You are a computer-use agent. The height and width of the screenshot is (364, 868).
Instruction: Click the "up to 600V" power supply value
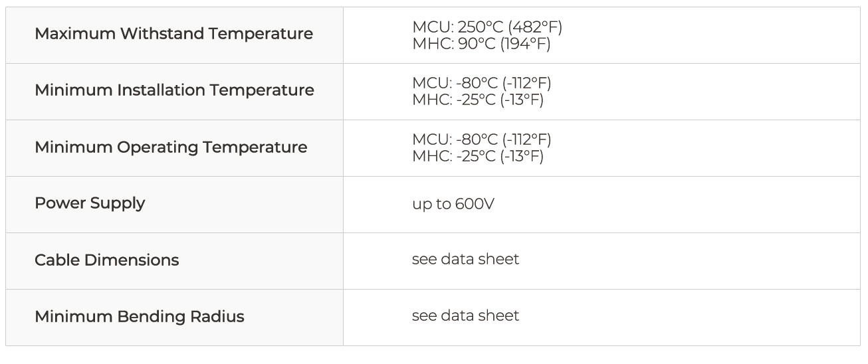[453, 204]
